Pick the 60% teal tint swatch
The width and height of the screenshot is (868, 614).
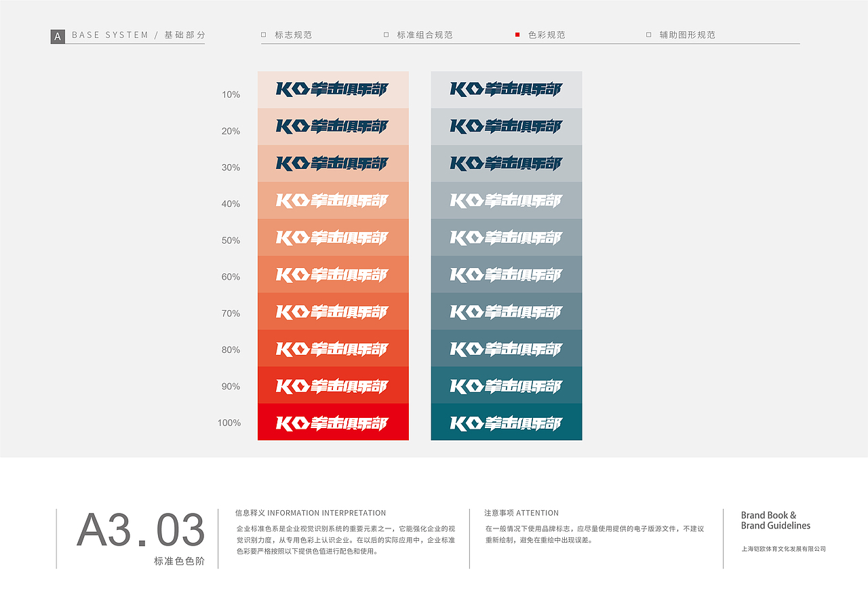click(507, 274)
